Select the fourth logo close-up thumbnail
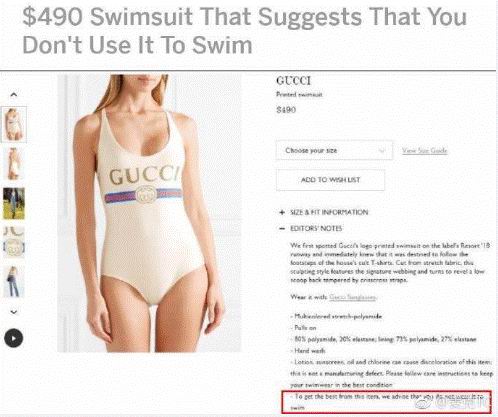 pos(14,242)
